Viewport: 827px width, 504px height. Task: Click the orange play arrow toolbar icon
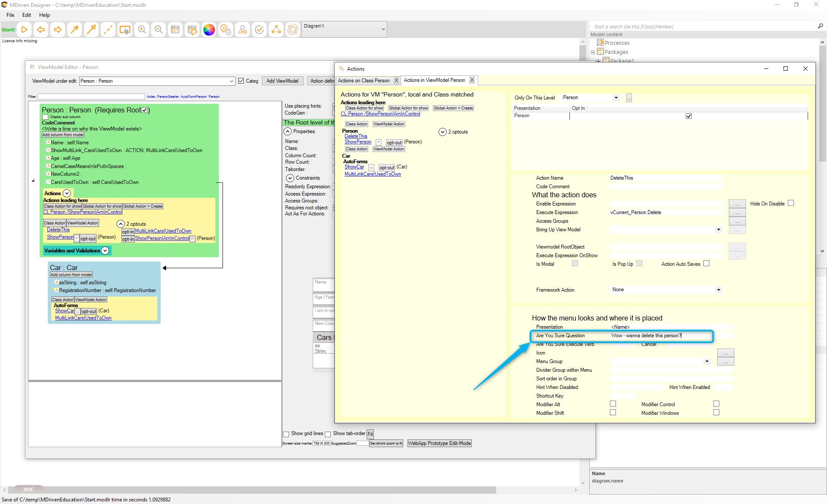tap(25, 30)
